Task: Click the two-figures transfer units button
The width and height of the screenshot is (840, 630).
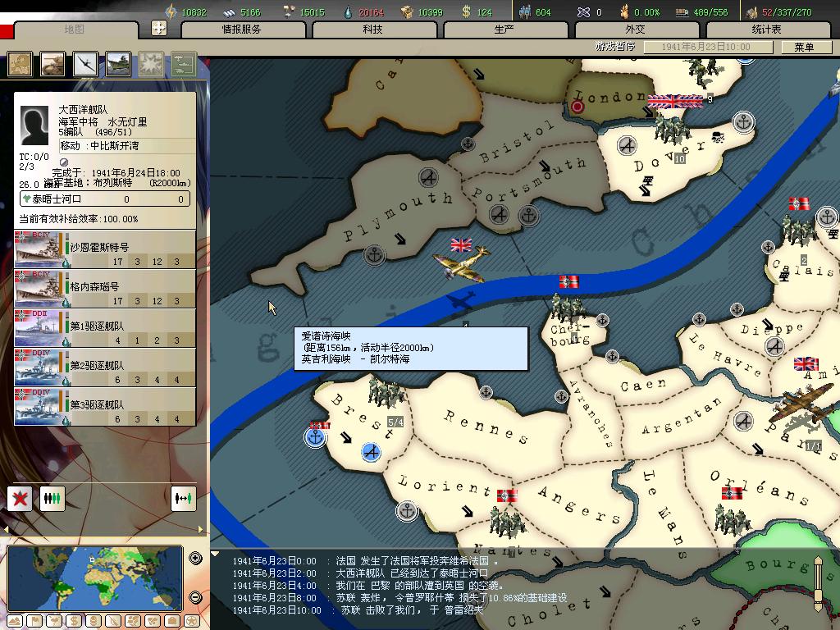Action: tap(183, 499)
